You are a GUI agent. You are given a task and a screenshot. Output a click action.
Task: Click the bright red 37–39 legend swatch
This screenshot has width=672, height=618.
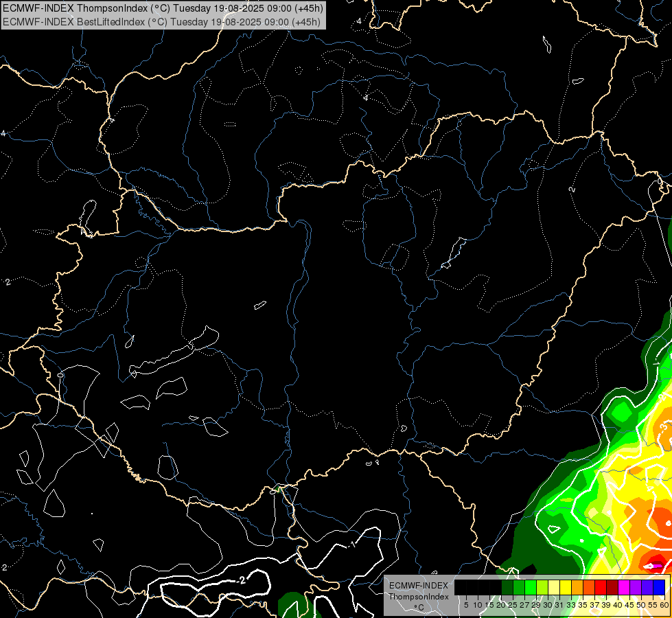tap(601, 587)
